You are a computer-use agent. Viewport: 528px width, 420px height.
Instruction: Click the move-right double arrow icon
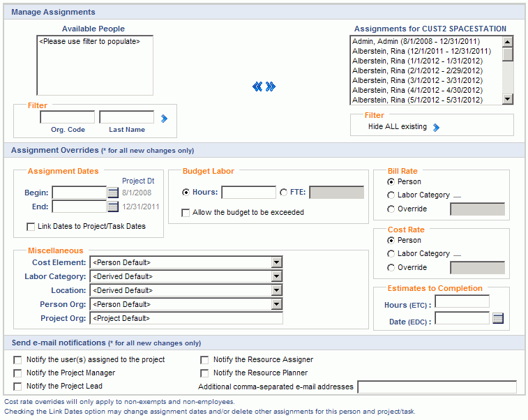pyautogui.click(x=271, y=87)
